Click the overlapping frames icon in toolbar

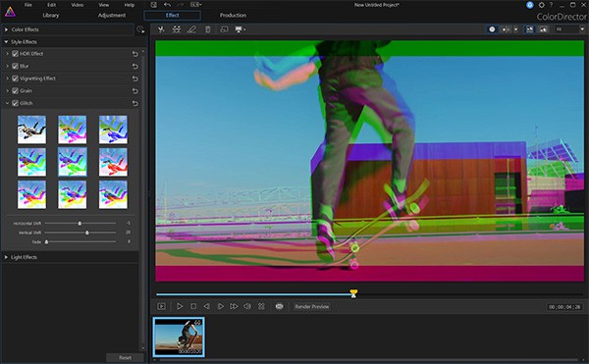224,29
